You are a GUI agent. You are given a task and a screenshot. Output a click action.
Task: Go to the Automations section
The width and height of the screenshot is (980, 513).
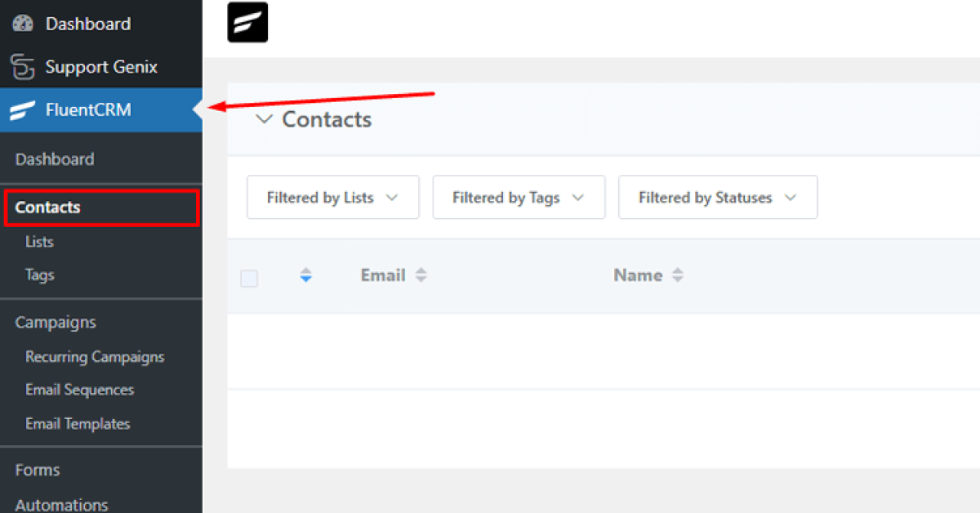click(61, 504)
